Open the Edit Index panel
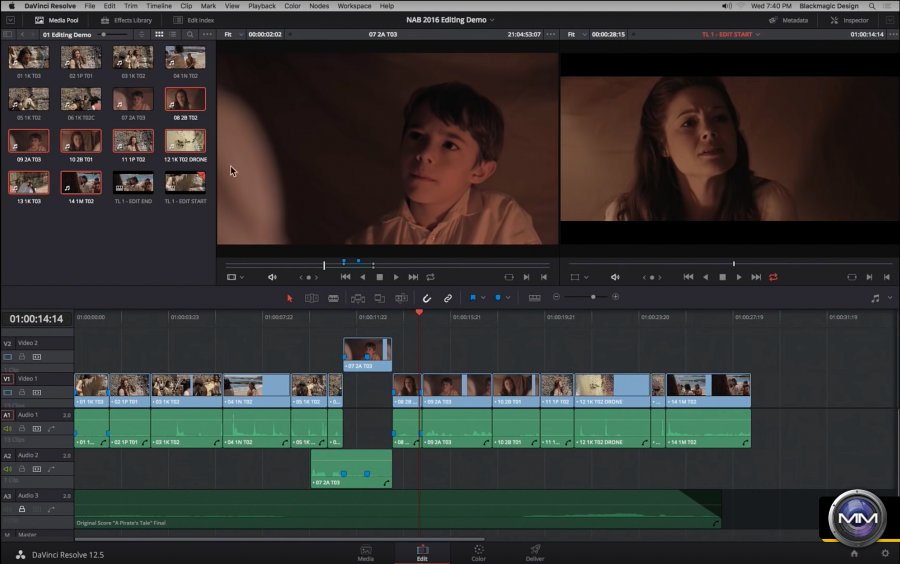The image size is (900, 564). click(193, 20)
